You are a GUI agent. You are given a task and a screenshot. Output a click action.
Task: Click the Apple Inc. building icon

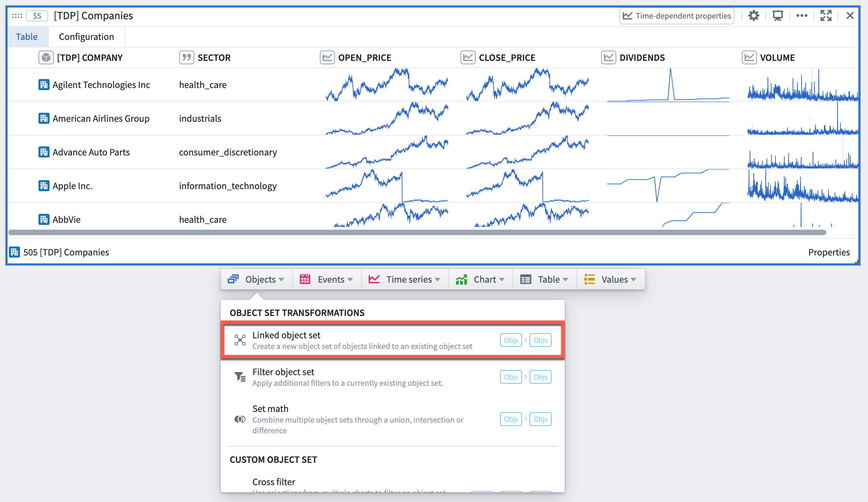click(x=44, y=186)
